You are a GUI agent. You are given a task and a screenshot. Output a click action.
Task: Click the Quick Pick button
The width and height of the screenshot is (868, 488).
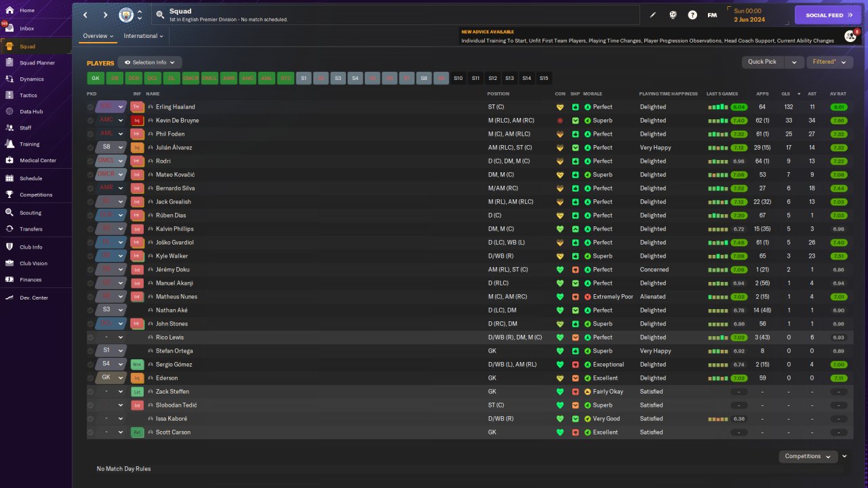click(x=763, y=62)
